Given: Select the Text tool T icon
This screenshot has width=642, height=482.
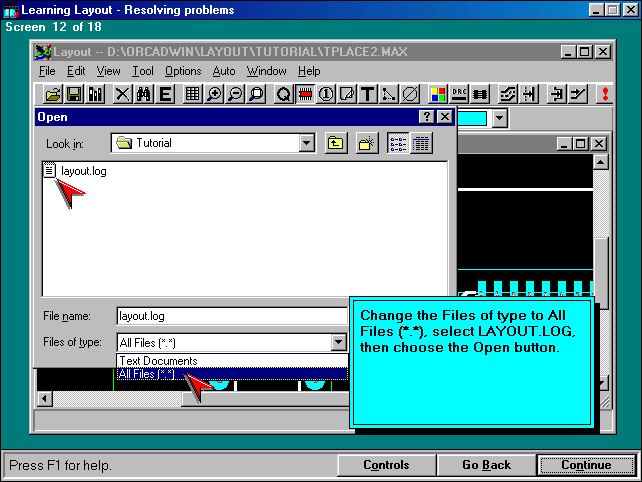Looking at the screenshot, I should [367, 94].
